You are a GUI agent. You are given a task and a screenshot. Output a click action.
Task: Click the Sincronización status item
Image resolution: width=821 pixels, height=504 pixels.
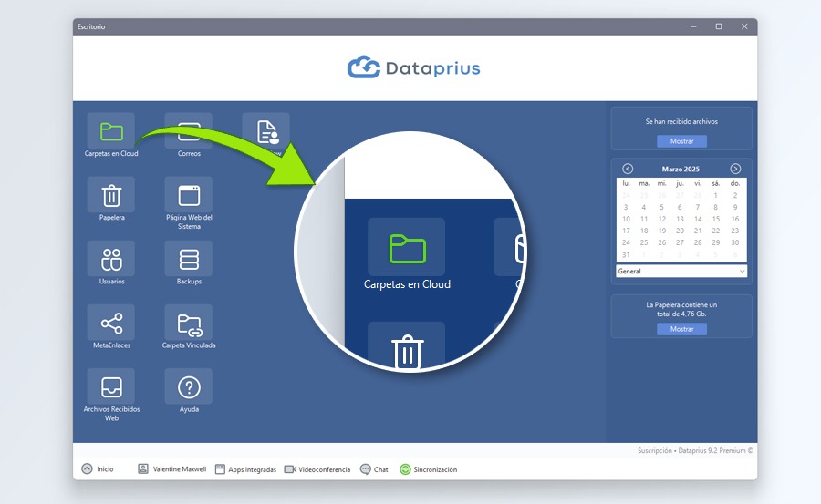click(x=429, y=469)
